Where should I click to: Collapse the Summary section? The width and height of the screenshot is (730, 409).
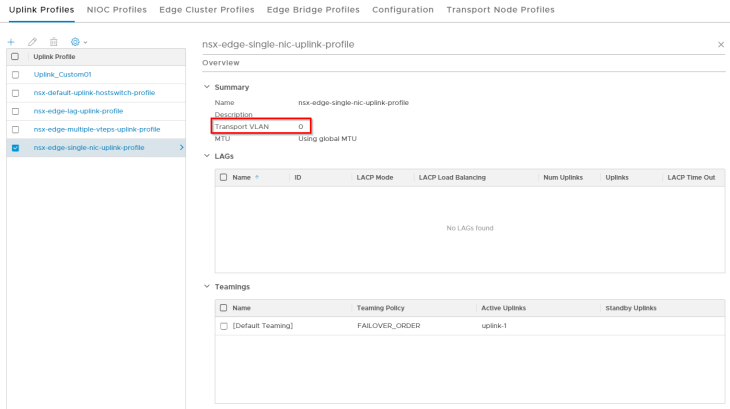pyautogui.click(x=207, y=87)
